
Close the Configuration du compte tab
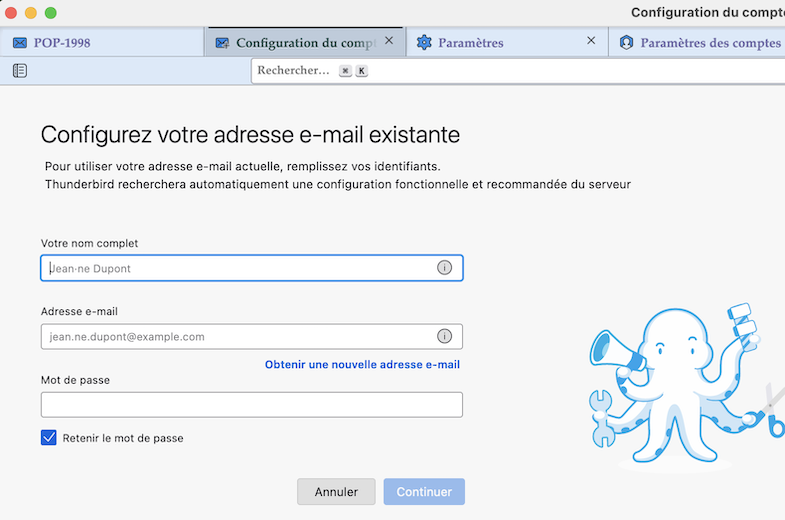[x=389, y=41]
